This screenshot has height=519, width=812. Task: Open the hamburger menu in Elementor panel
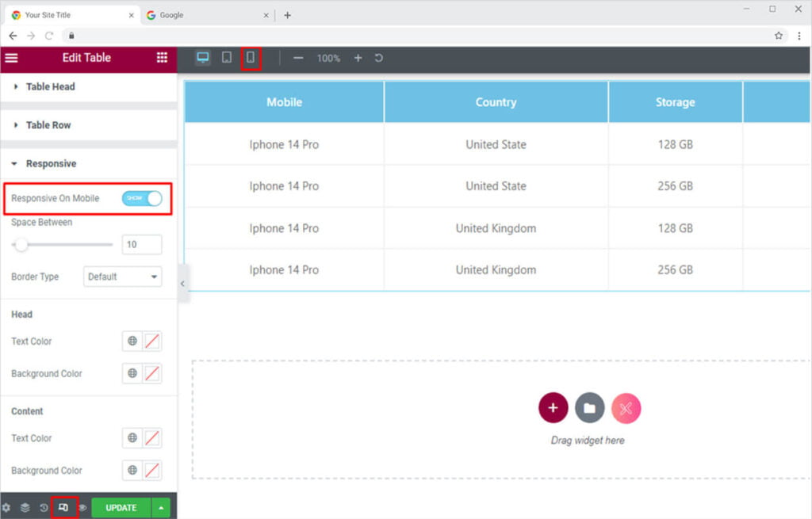pos(11,58)
